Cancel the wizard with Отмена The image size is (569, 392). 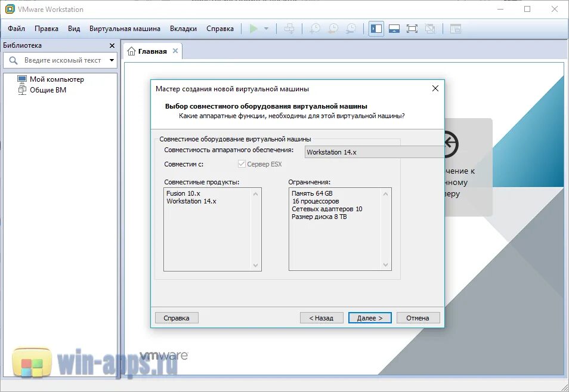click(418, 318)
